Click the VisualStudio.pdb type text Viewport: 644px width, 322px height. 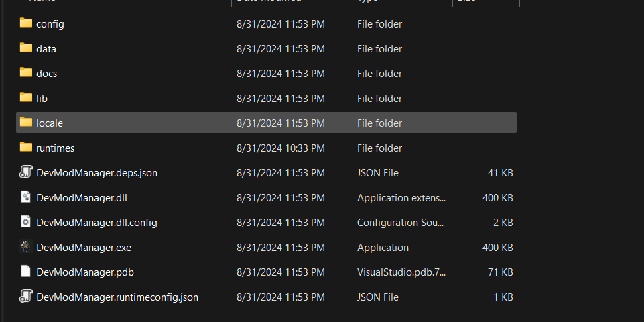[x=401, y=272]
